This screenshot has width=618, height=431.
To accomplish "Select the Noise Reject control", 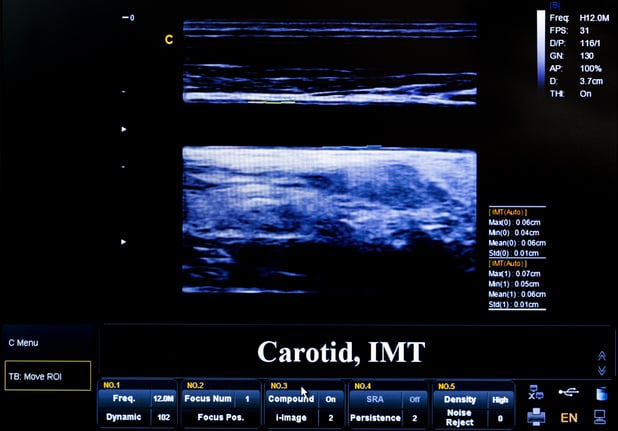I will (x=460, y=418).
